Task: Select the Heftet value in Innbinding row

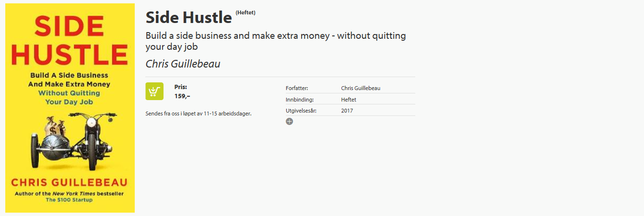Action: pos(349,100)
